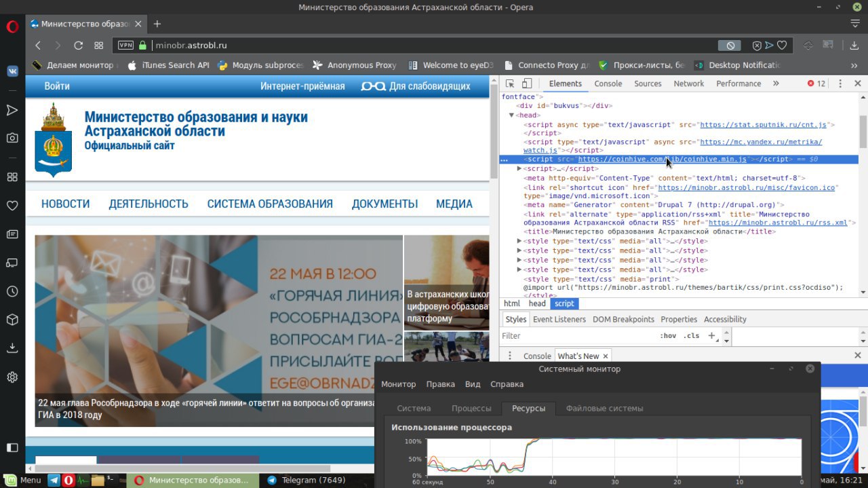Open Opera sidebar settings gear
The width and height of the screenshot is (868, 488).
[12, 377]
